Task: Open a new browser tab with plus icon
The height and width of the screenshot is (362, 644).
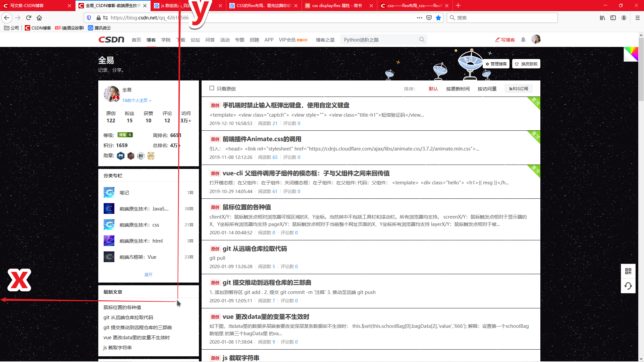Action: [x=458, y=5]
